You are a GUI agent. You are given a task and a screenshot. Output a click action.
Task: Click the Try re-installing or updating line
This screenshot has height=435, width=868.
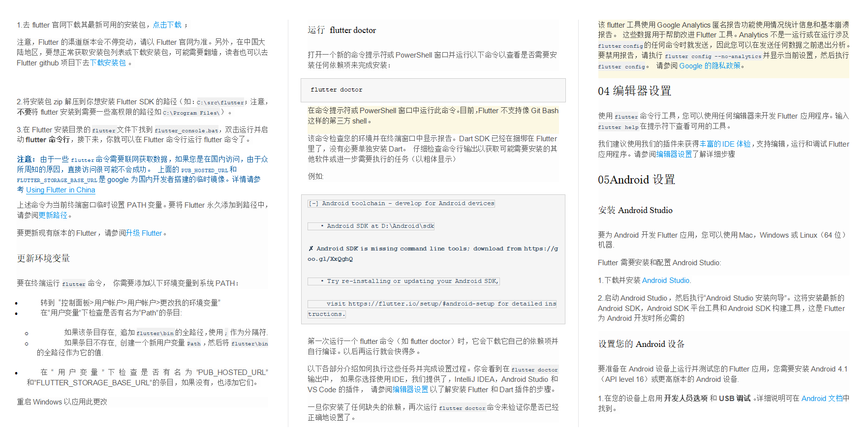(404, 281)
